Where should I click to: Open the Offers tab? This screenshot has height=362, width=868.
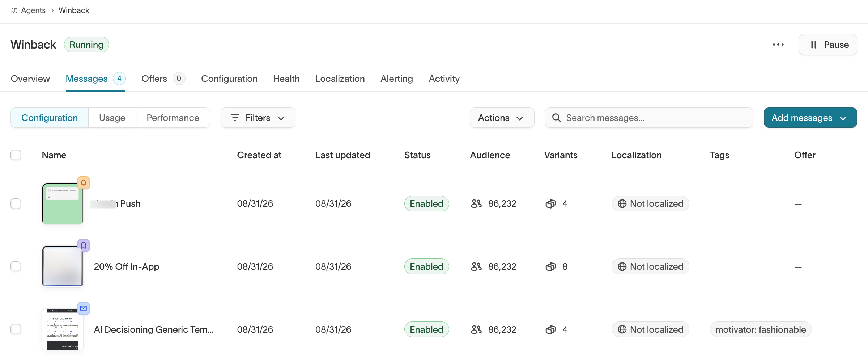click(x=163, y=79)
